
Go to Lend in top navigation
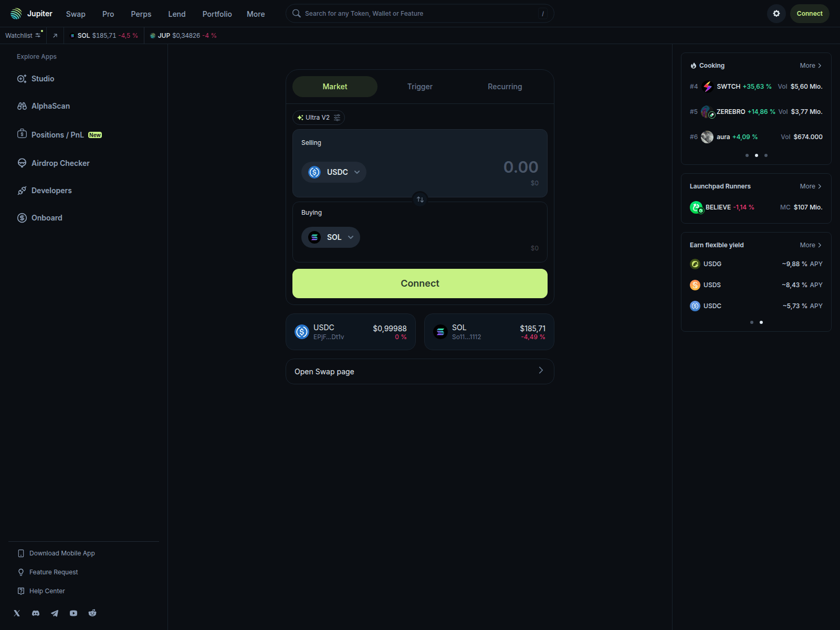(177, 14)
